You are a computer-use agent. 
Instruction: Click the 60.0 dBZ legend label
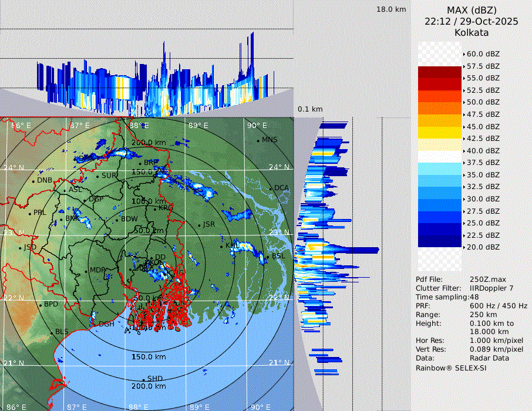click(483, 54)
